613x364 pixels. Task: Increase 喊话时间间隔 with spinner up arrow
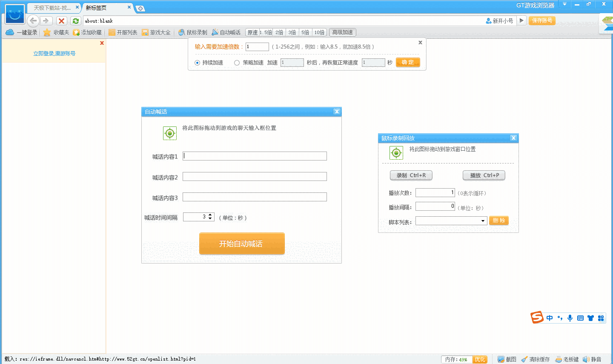210,215
